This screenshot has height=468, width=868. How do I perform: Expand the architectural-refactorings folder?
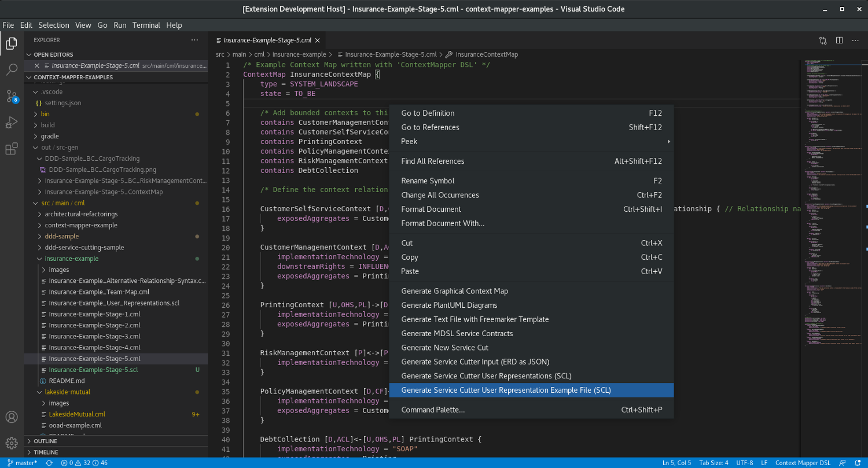116,214
